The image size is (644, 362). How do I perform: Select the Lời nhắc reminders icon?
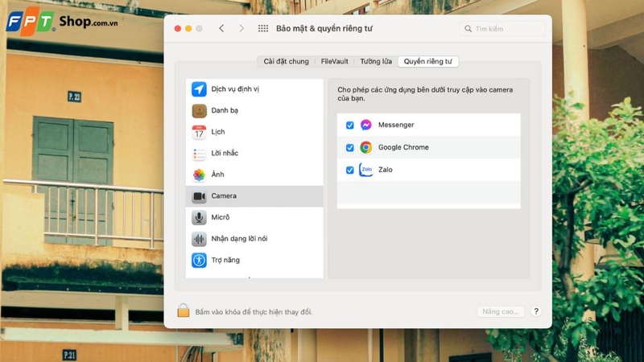point(199,154)
